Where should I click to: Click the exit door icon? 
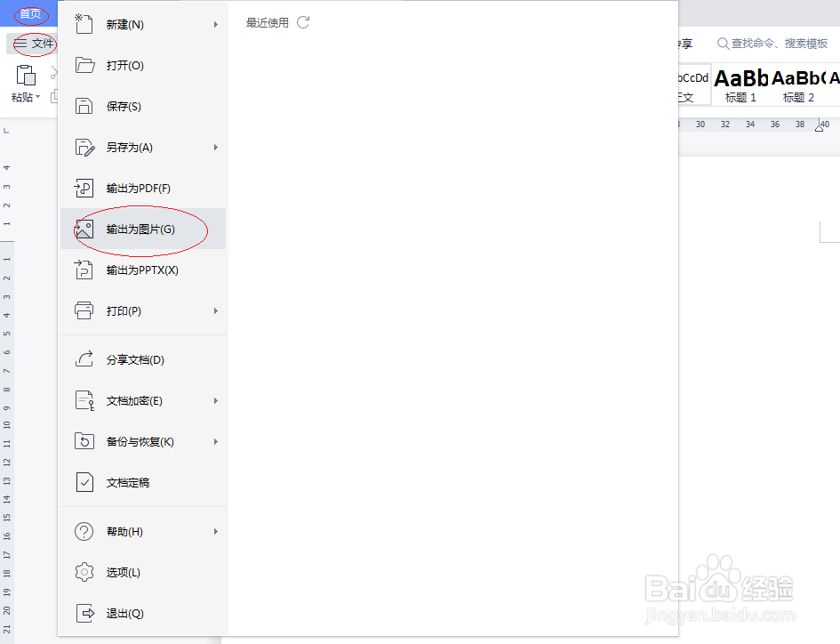tap(84, 613)
